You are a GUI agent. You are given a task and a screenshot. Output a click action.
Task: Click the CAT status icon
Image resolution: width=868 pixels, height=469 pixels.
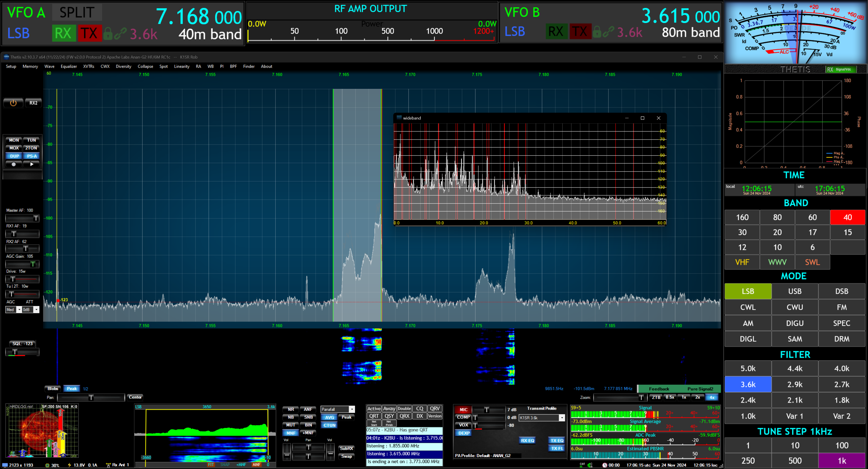pyautogui.click(x=582, y=465)
